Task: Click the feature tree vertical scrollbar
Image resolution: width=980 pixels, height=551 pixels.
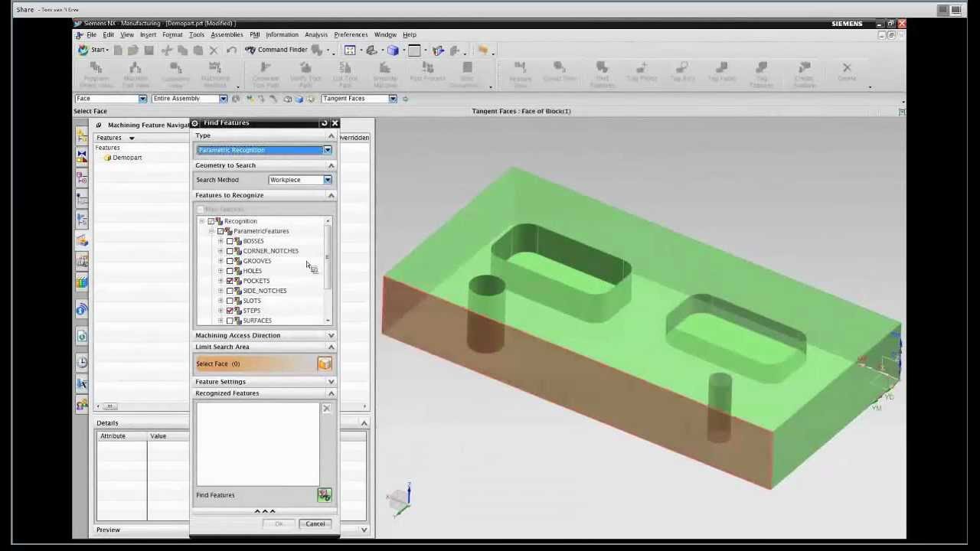Action: click(x=328, y=259)
